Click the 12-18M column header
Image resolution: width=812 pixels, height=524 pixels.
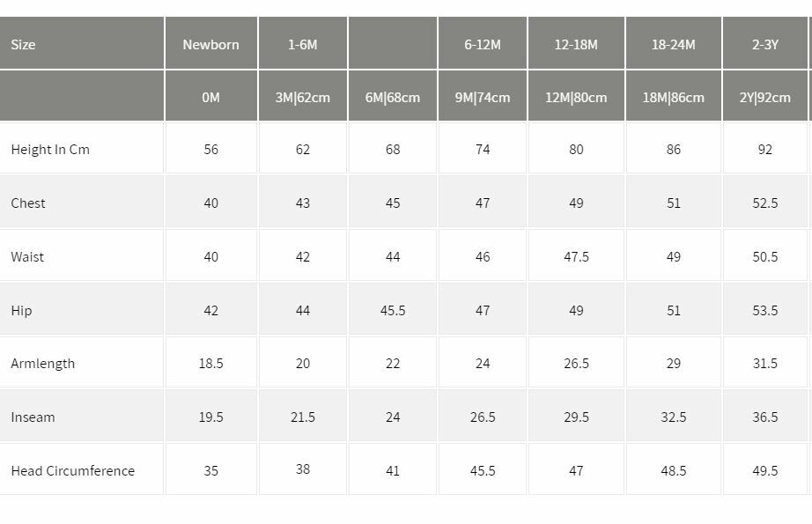576,44
